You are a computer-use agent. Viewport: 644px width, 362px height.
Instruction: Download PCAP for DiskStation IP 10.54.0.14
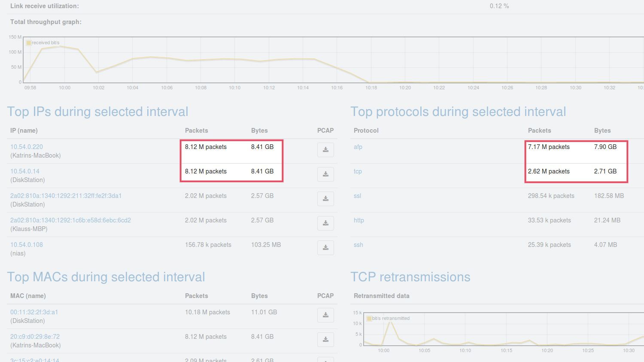(x=325, y=174)
